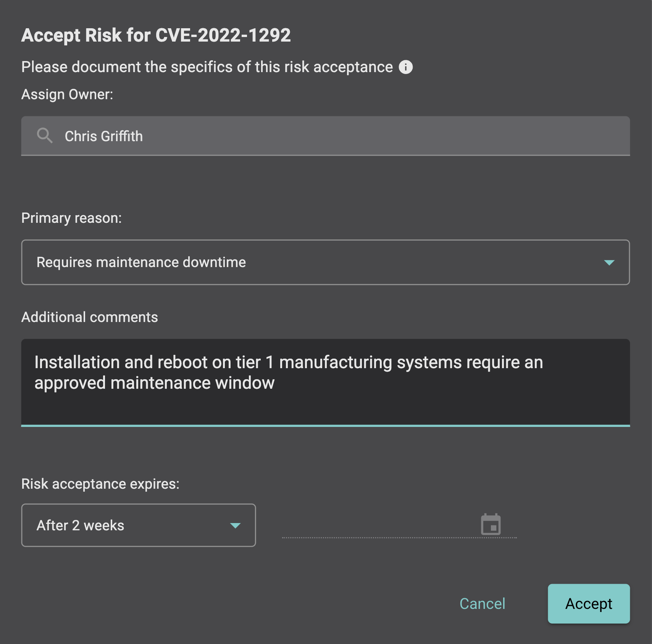The height and width of the screenshot is (644, 652).
Task: Click the 'Additional comments' label
Action: point(90,317)
